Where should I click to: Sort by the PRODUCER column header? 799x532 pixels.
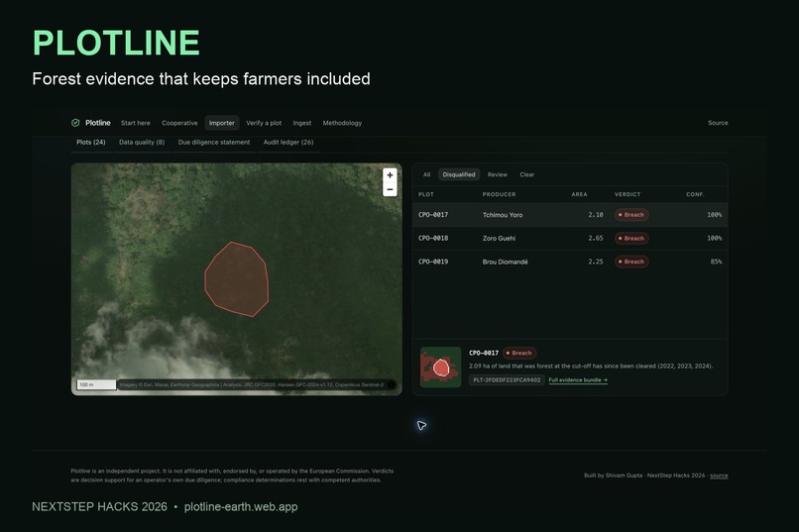coord(499,194)
